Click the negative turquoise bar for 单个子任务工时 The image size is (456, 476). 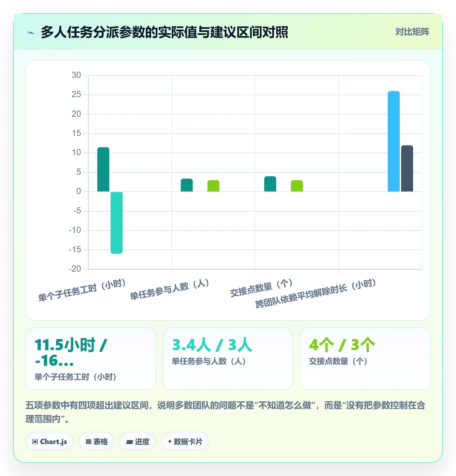click(x=117, y=223)
